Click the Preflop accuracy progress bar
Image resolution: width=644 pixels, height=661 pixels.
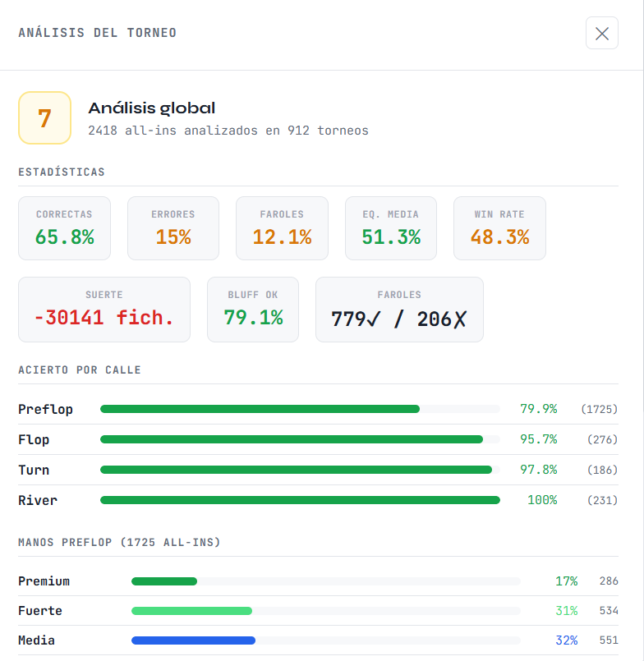[x=301, y=409]
